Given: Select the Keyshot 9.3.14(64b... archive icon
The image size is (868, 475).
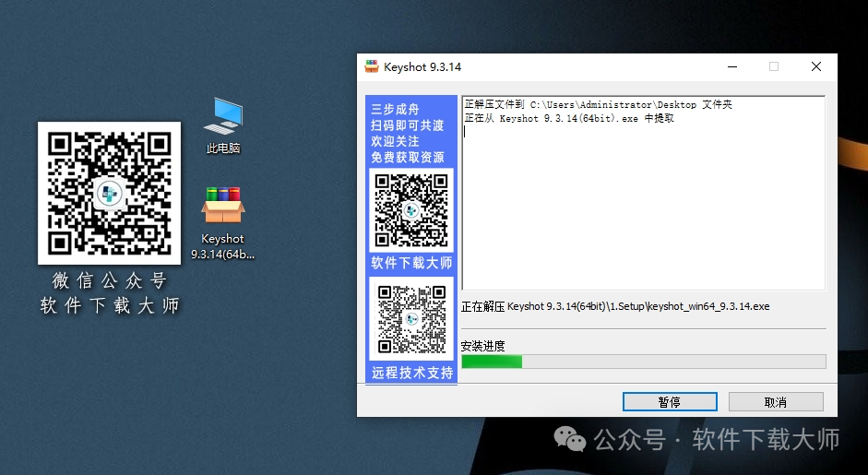Looking at the screenshot, I should click(x=222, y=223).
